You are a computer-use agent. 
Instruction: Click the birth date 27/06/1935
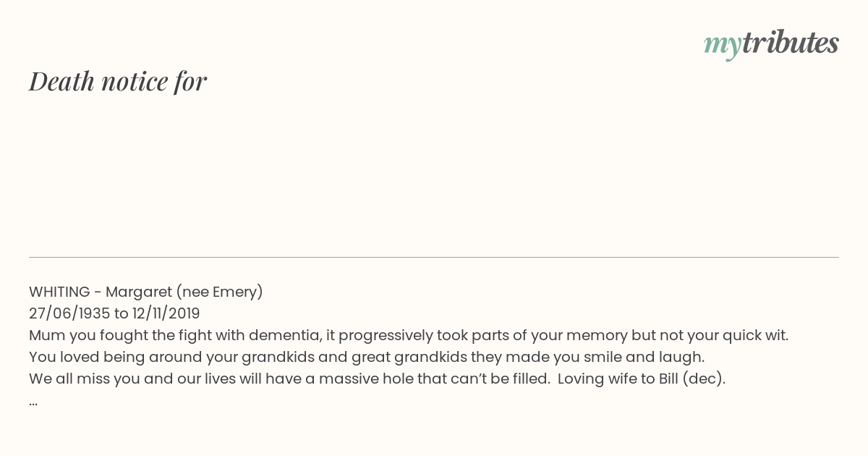click(69, 313)
